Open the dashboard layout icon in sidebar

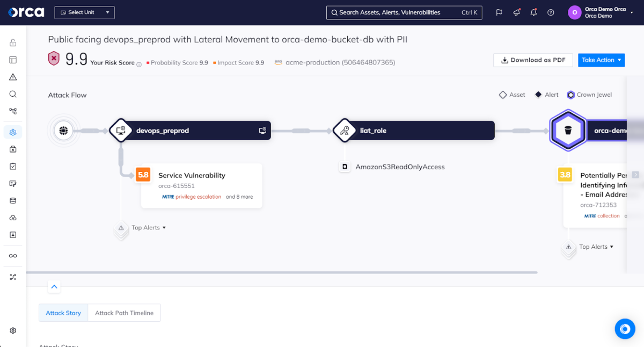pyautogui.click(x=13, y=60)
